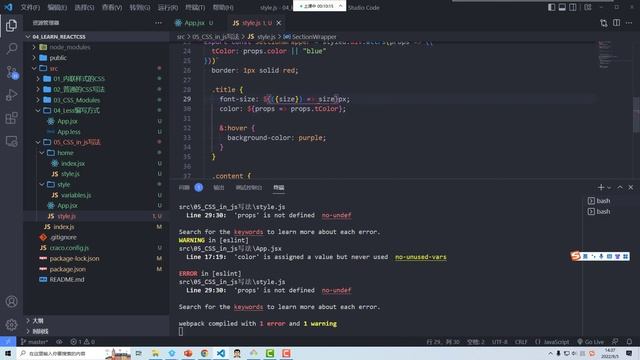The width and height of the screenshot is (640, 360).
Task: Open the Accounts menu icon
Action: 11,302
